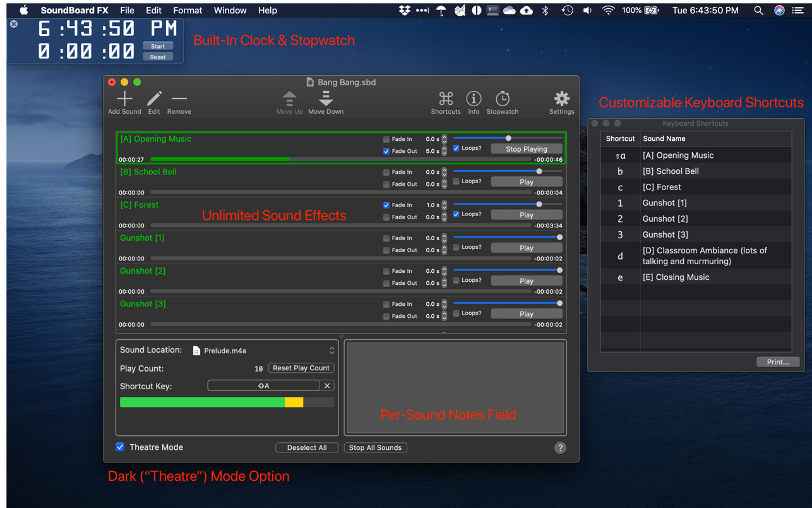Enable Loops for School Bell

pyautogui.click(x=457, y=181)
